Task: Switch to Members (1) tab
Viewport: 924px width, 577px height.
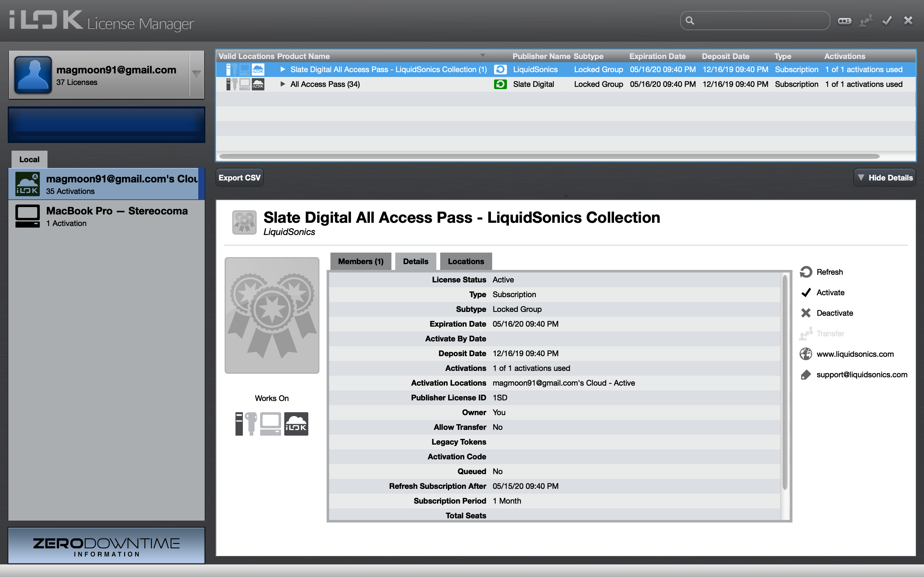Action: tap(360, 261)
